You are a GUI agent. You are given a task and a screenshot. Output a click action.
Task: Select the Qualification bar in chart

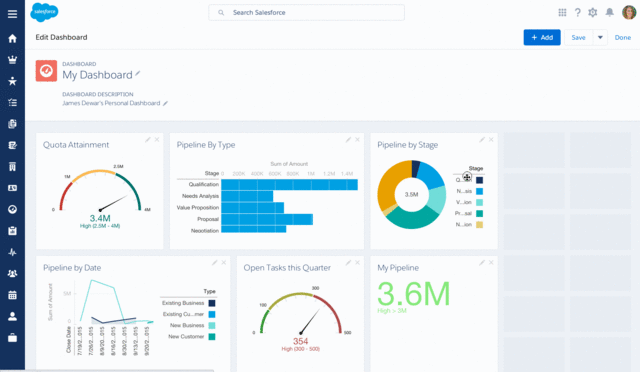click(289, 185)
